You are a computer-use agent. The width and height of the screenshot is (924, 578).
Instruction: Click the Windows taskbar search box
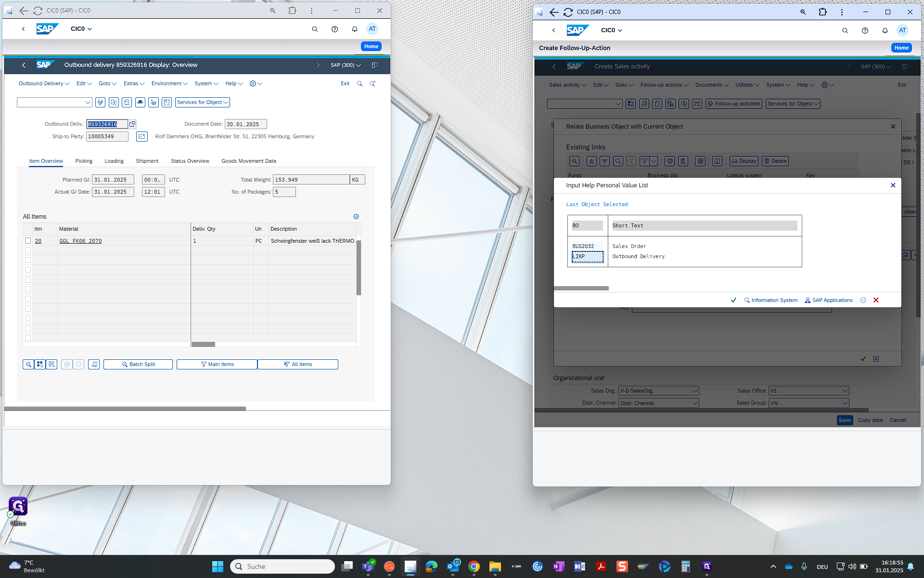(x=282, y=566)
